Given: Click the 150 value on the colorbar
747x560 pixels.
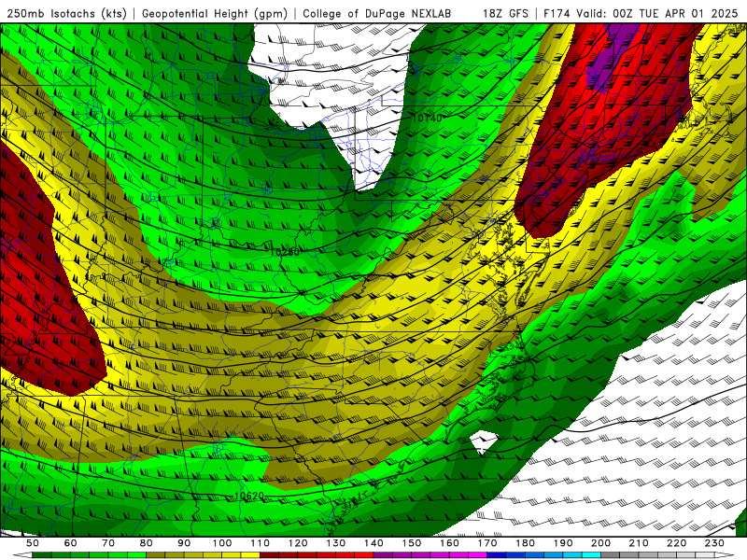Looking at the screenshot, I should (412, 543).
